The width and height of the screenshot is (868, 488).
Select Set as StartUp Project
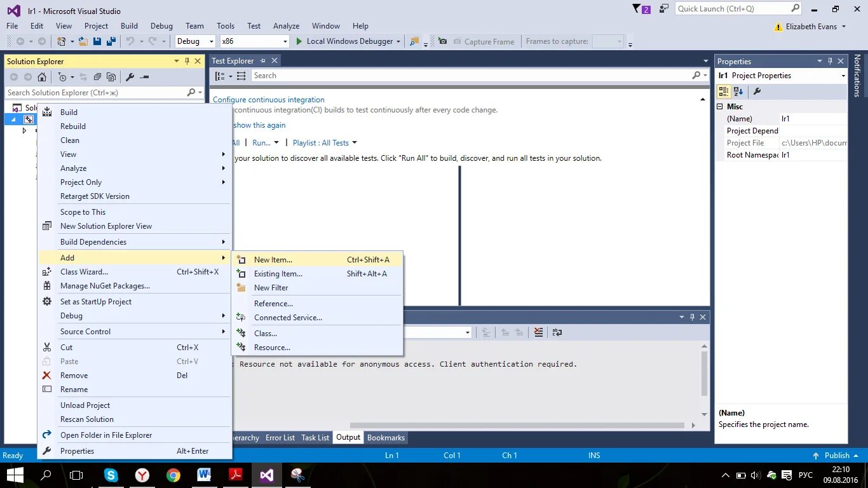(135, 301)
